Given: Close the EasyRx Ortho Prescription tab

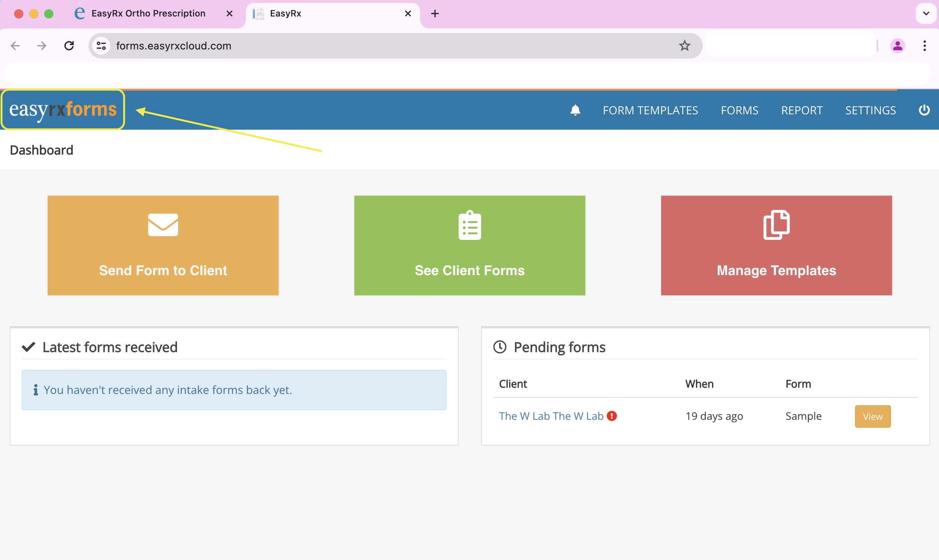Looking at the screenshot, I should pyautogui.click(x=229, y=13).
